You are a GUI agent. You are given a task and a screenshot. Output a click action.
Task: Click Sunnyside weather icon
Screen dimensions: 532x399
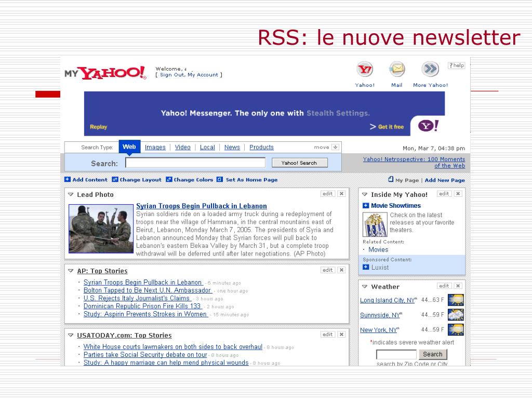click(456, 315)
